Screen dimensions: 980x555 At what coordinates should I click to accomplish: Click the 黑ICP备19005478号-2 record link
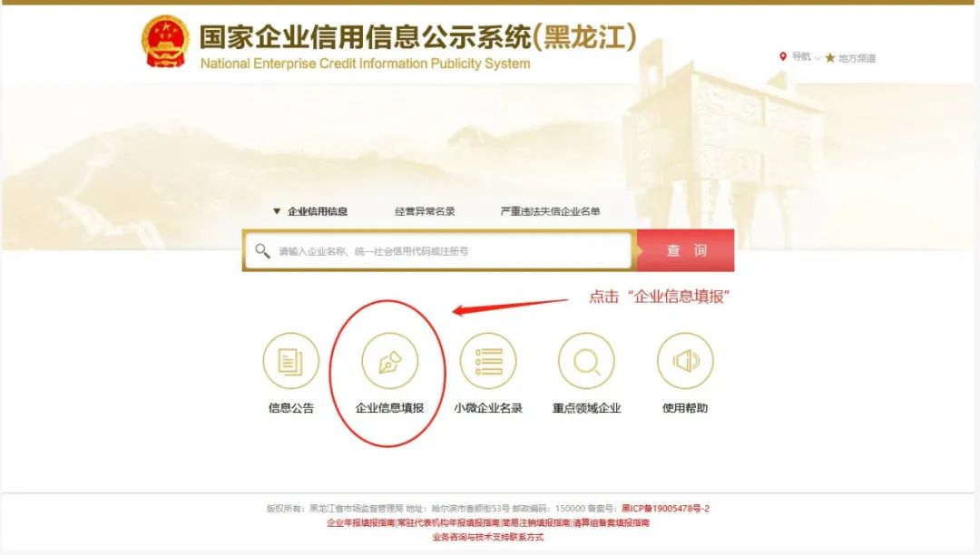point(666,509)
